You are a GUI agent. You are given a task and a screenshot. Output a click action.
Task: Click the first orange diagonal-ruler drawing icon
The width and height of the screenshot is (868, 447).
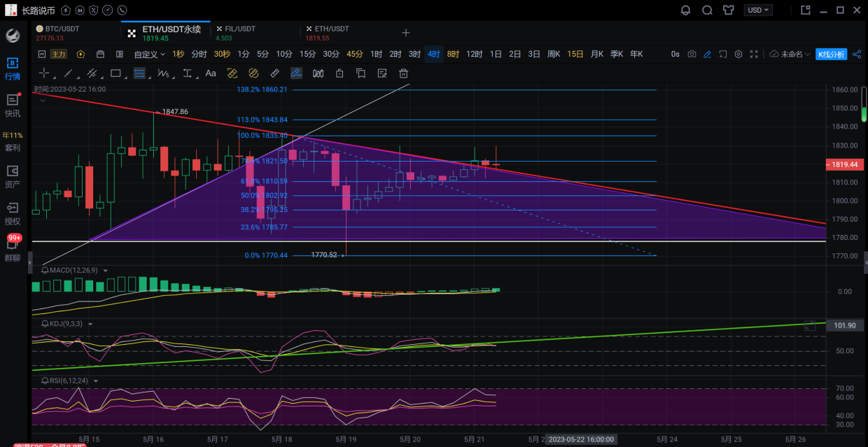click(x=232, y=73)
